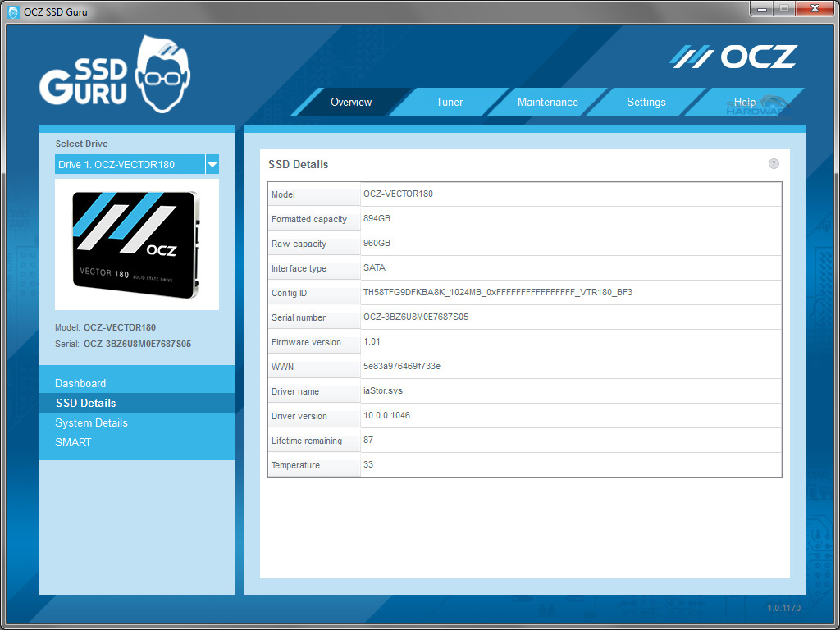Open the Maintenance tab
Screen dimensions: 840x630
coord(547,102)
